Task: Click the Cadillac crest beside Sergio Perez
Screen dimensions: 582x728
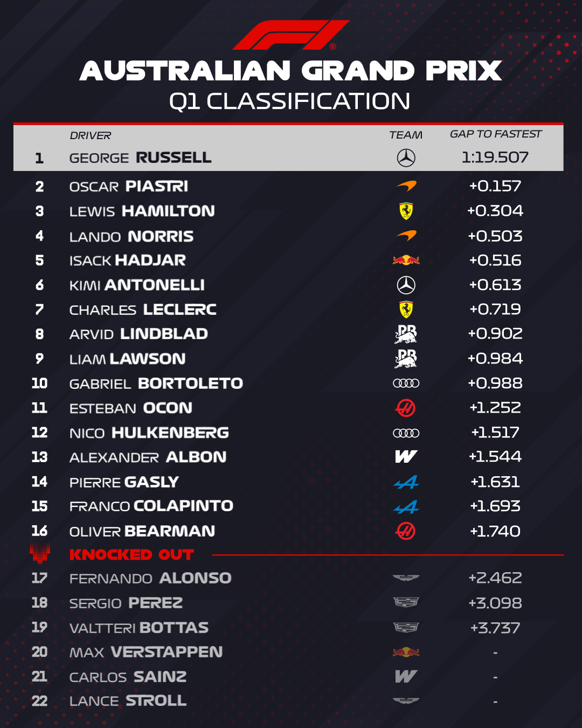Action: pos(406,602)
